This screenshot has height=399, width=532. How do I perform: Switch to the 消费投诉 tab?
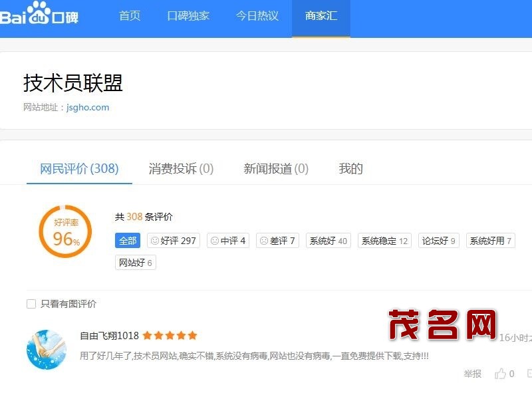[x=181, y=169]
